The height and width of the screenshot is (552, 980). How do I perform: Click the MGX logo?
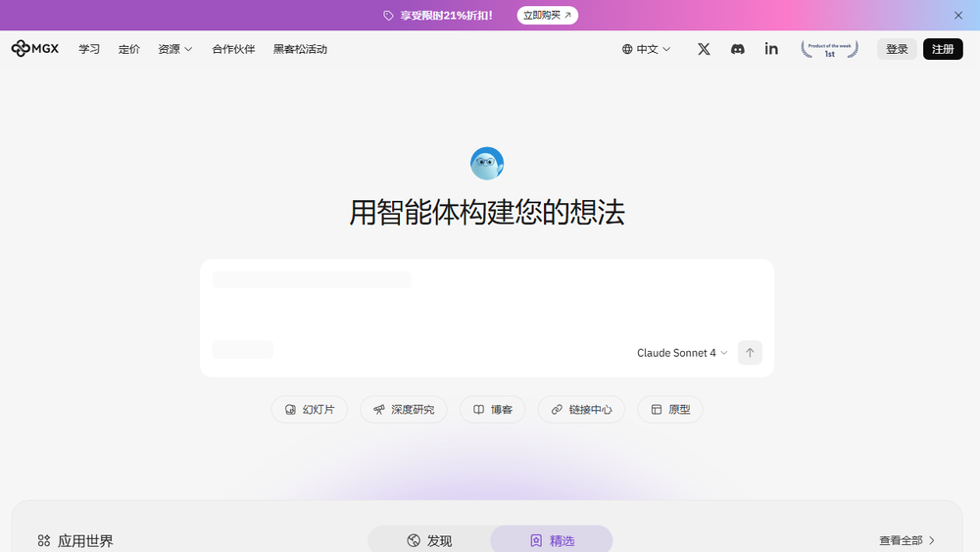click(x=35, y=49)
